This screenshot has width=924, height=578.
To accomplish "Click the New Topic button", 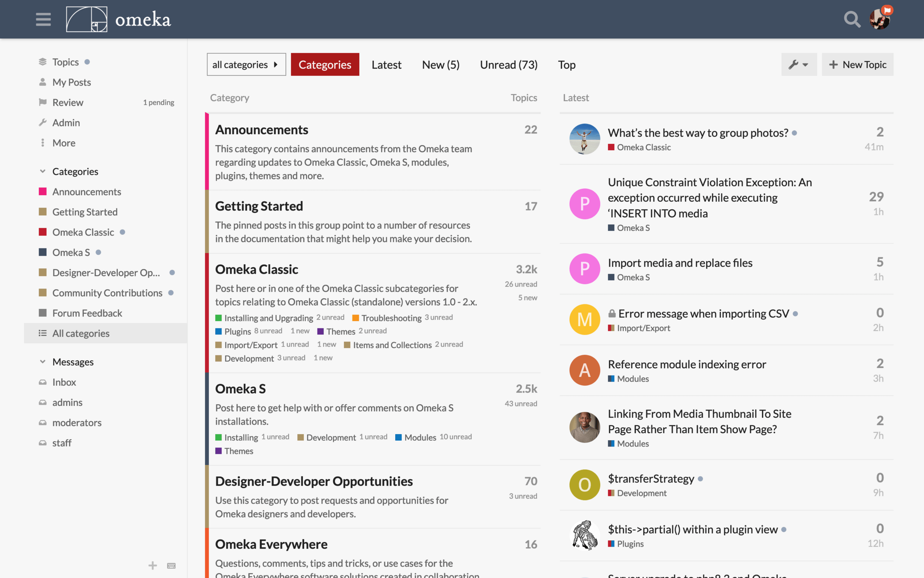I will 857,65.
